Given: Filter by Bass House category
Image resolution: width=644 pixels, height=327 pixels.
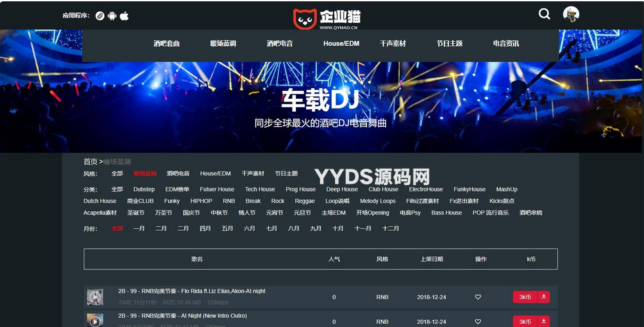Looking at the screenshot, I should tap(446, 213).
